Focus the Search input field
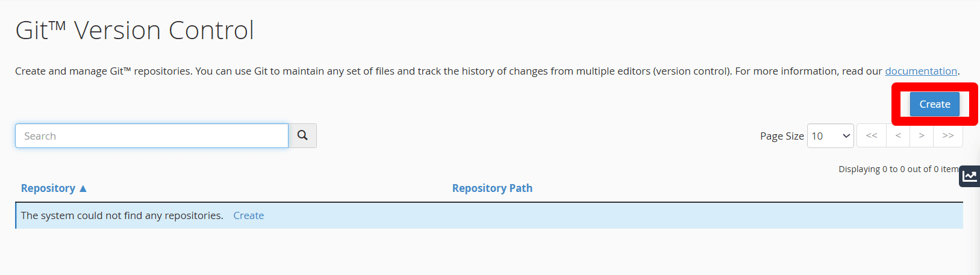Image resolution: width=980 pixels, height=275 pixels. point(152,136)
